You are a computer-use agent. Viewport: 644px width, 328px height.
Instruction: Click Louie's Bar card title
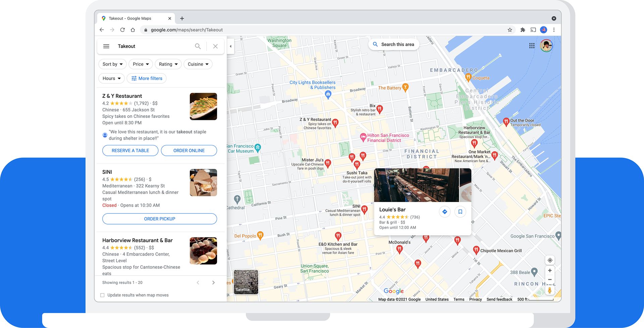pyautogui.click(x=392, y=209)
